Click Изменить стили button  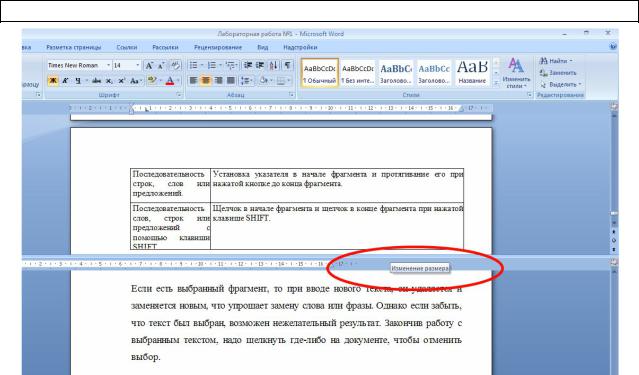(x=516, y=73)
